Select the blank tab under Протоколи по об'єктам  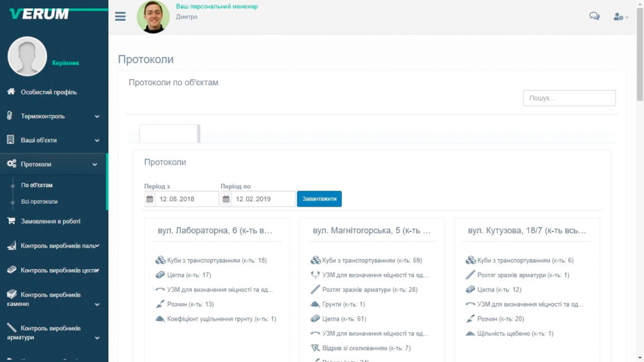[169, 134]
